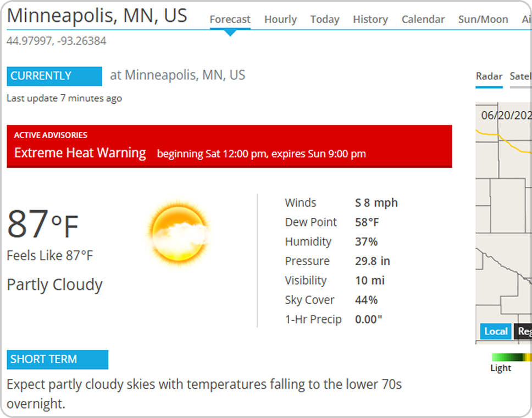Open the Extreme Heat Warning advisory
Viewport: 532px width, 418px height.
tap(80, 153)
